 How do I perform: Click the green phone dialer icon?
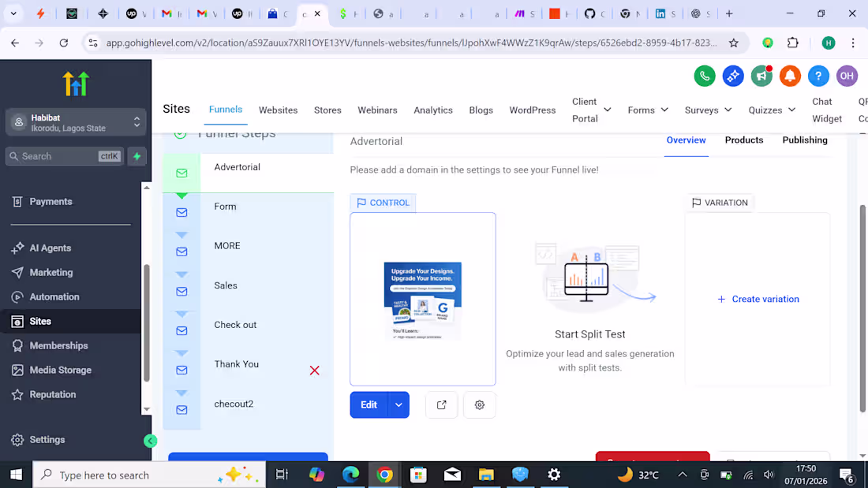(x=704, y=76)
